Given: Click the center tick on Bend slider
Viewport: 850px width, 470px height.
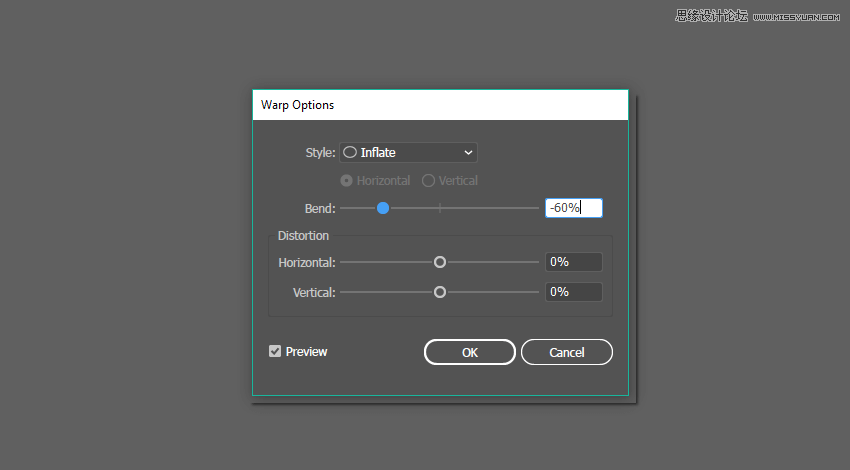Looking at the screenshot, I should [439, 208].
